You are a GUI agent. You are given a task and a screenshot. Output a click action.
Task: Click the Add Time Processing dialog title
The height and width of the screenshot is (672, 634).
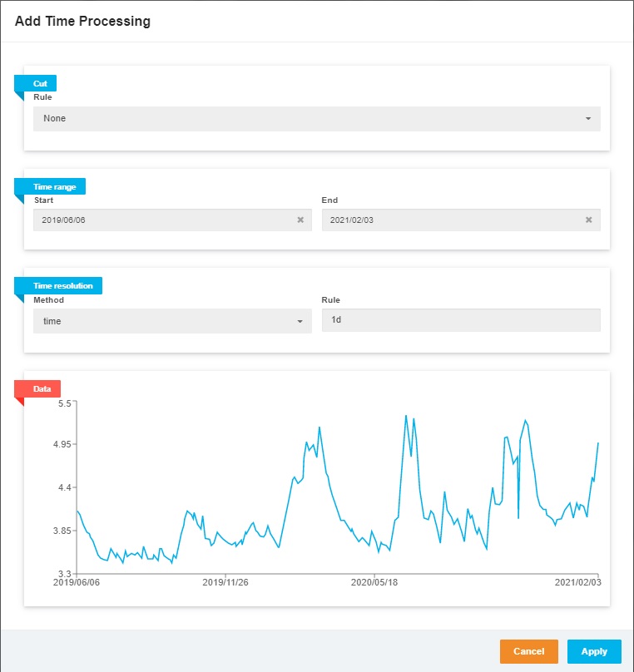pyautogui.click(x=82, y=22)
